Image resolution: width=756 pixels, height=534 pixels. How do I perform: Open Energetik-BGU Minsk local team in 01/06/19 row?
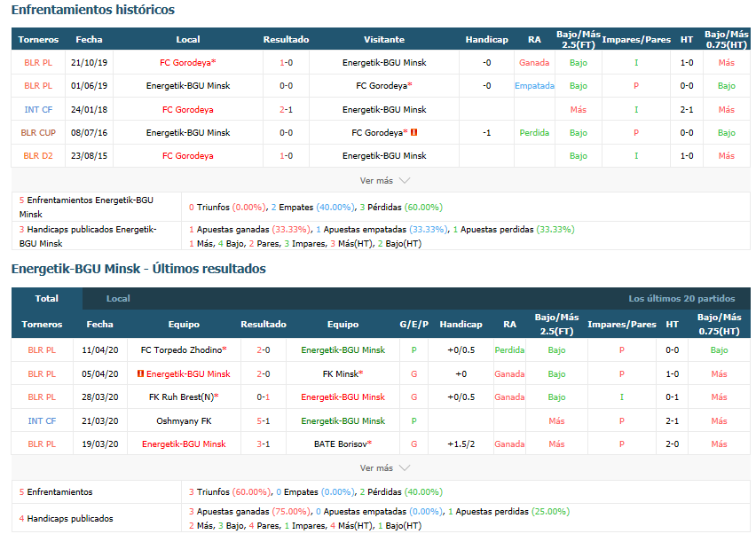pyautogui.click(x=188, y=86)
